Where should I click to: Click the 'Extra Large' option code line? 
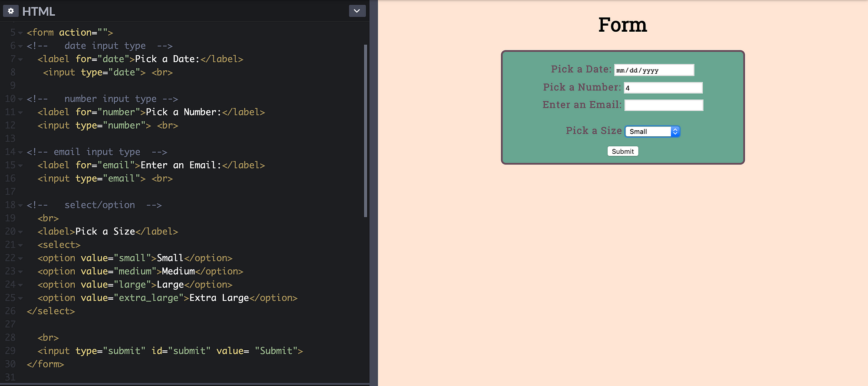point(168,298)
